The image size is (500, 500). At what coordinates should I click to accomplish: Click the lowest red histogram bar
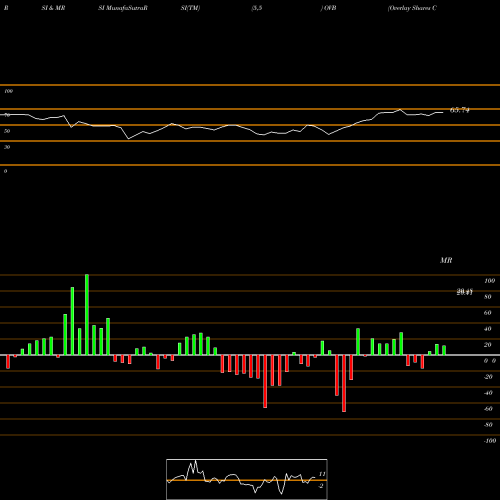click(x=344, y=383)
